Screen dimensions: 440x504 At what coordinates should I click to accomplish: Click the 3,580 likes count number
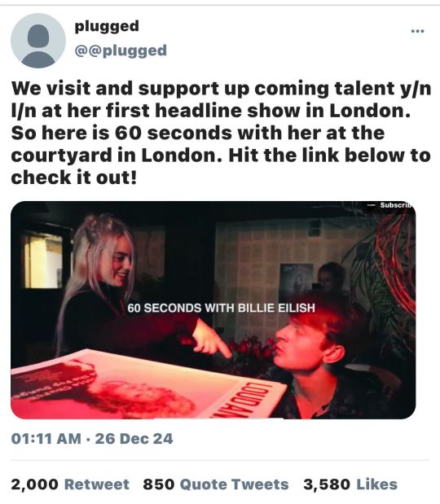click(327, 484)
